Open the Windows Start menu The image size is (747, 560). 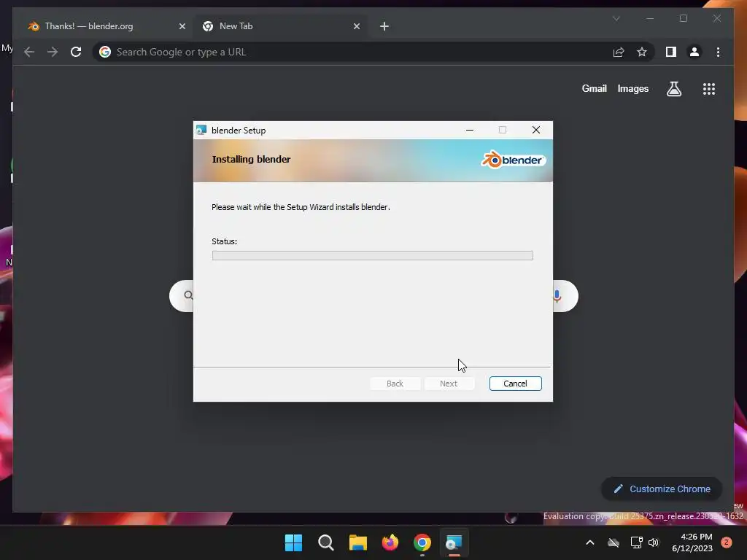[x=293, y=542]
